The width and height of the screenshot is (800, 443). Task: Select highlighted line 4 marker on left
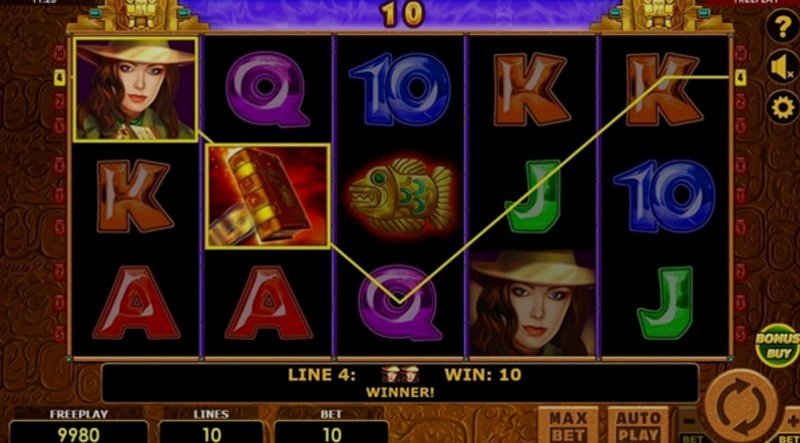click(x=60, y=78)
